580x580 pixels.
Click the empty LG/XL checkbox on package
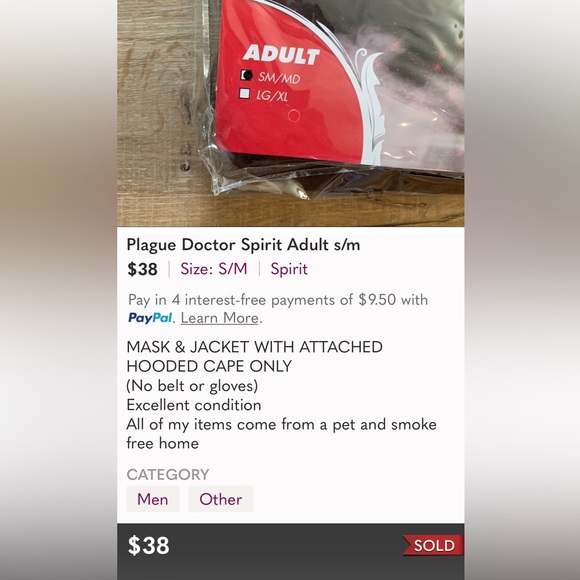[x=245, y=93]
